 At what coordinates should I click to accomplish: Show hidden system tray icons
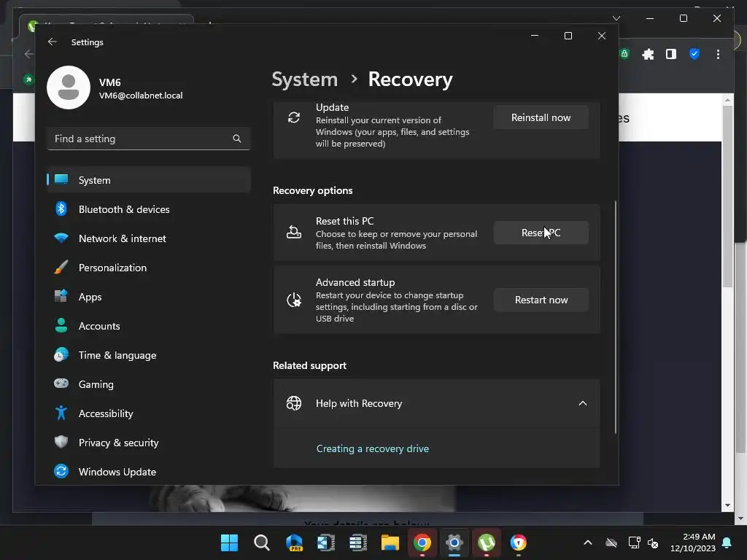[588, 542]
